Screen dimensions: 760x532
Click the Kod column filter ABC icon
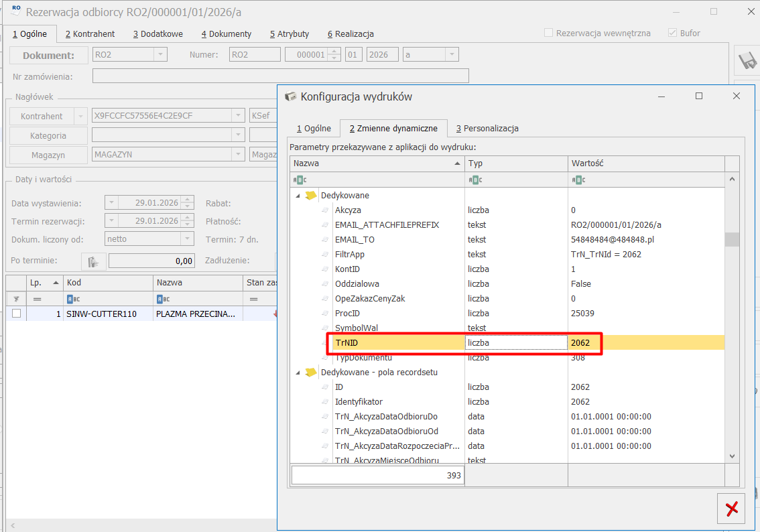pos(74,299)
